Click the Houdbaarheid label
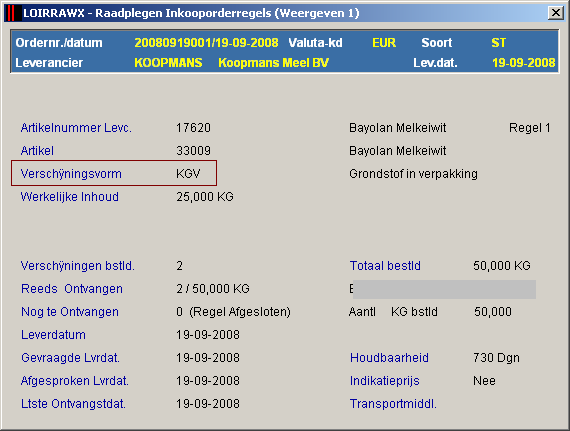 [x=389, y=358]
